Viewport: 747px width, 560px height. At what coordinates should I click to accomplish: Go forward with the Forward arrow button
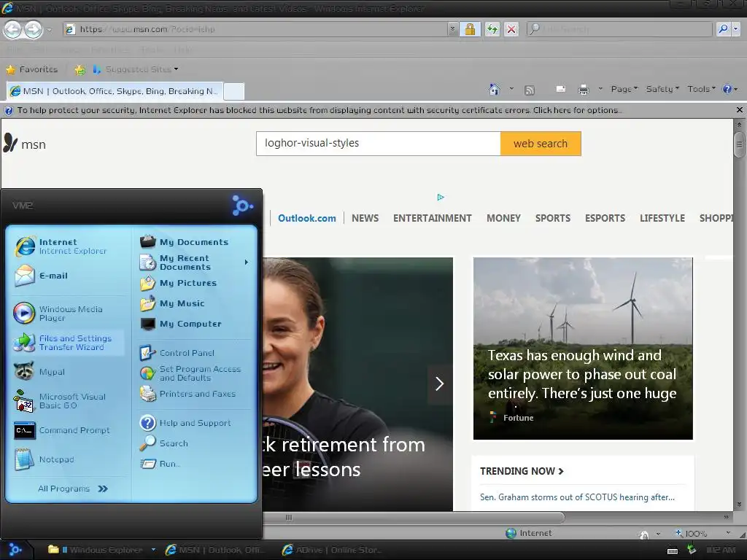(x=34, y=29)
